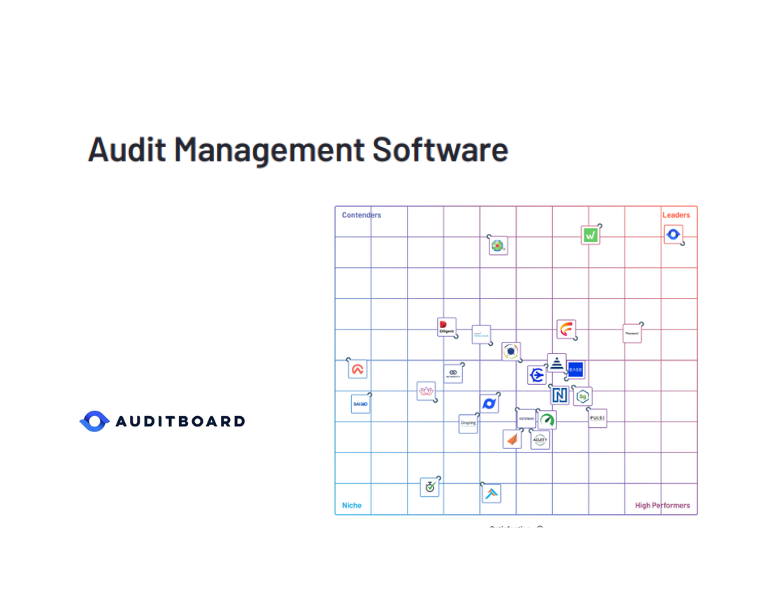Image resolution: width=766 pixels, height=600 pixels.
Task: Click the blue N logo tile
Action: point(559,395)
